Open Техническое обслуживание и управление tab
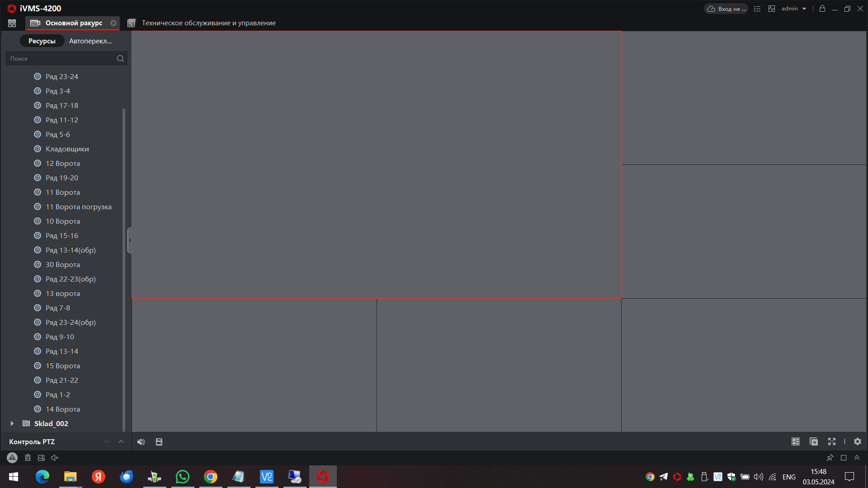The width and height of the screenshot is (868, 488). [202, 23]
